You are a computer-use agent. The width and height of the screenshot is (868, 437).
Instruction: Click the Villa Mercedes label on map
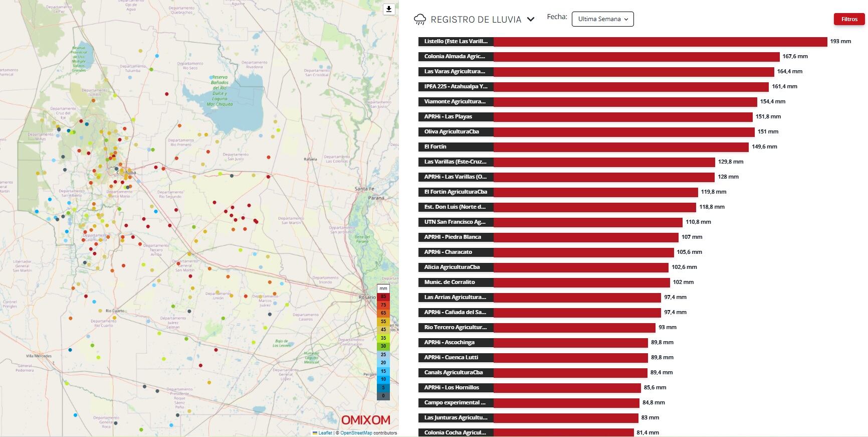click(39, 356)
